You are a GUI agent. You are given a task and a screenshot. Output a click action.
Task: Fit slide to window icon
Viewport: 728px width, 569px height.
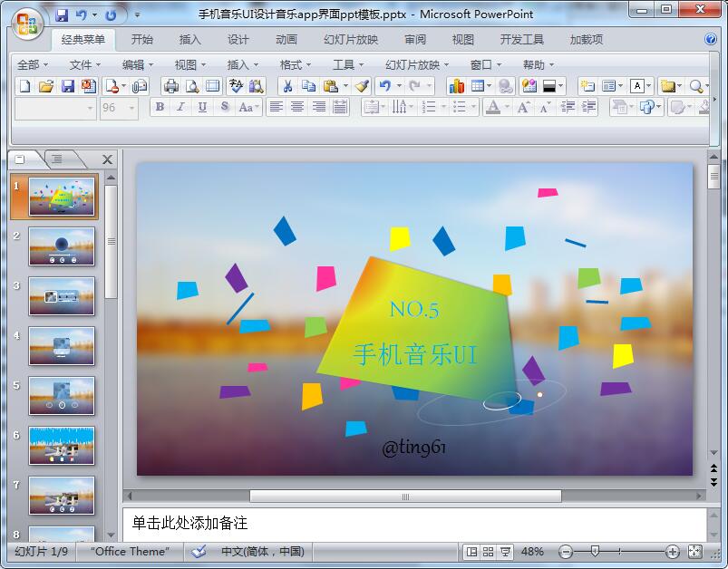click(695, 552)
